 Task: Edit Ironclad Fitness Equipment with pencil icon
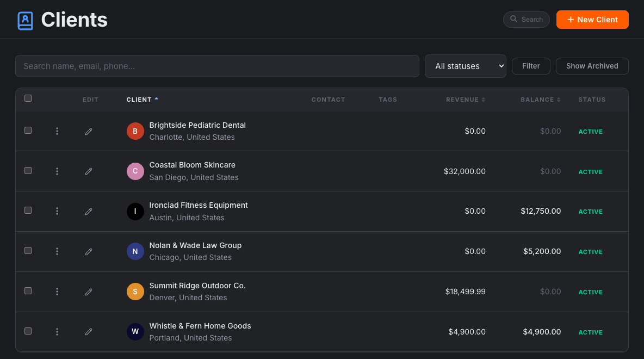(x=89, y=212)
